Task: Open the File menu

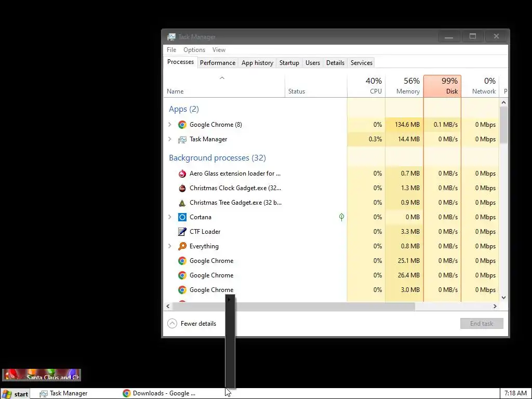Action: pos(171,50)
